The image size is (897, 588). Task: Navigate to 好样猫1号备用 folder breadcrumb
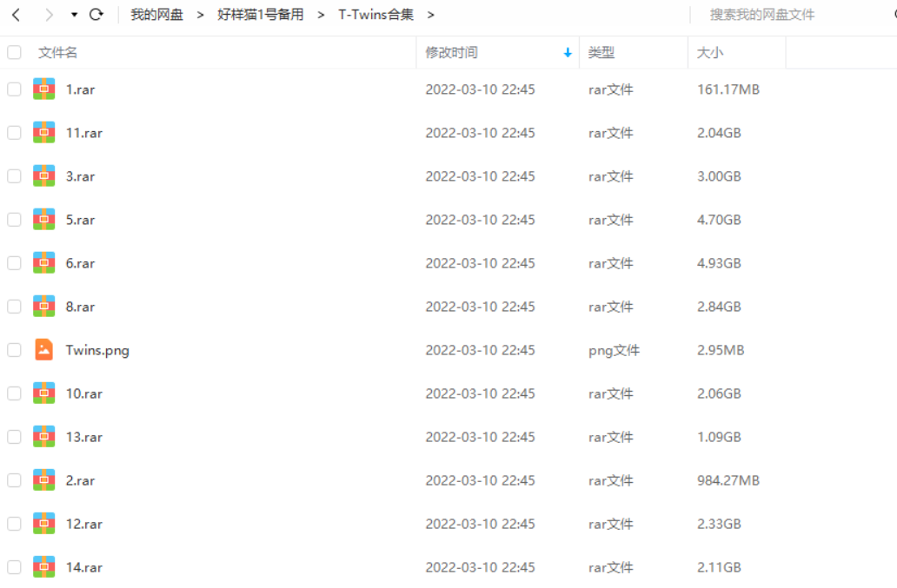[x=260, y=15]
